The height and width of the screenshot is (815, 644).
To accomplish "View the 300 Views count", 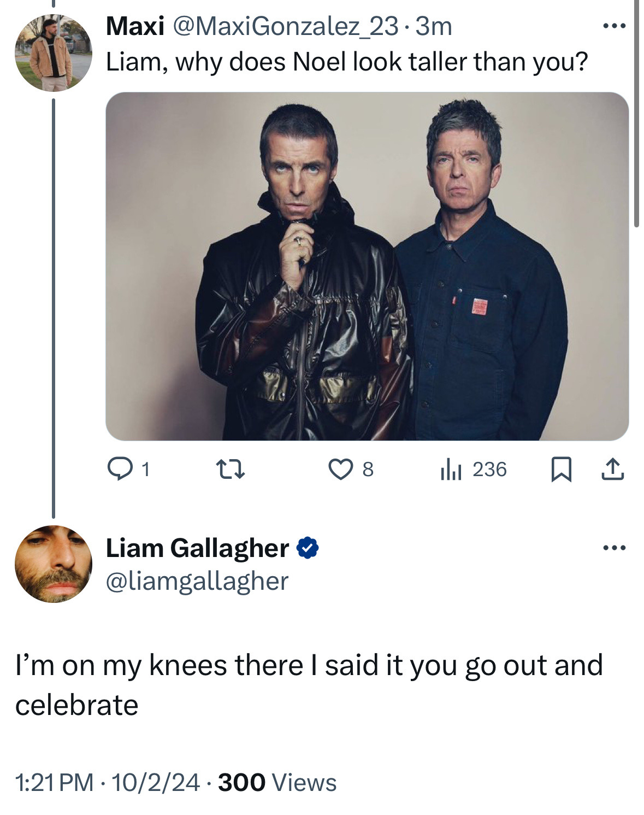I will pyautogui.click(x=277, y=782).
